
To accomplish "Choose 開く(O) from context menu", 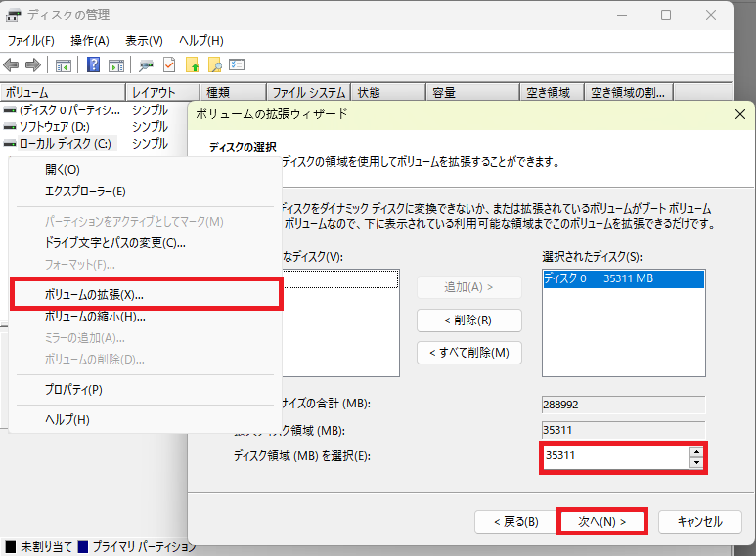I will point(145,170).
